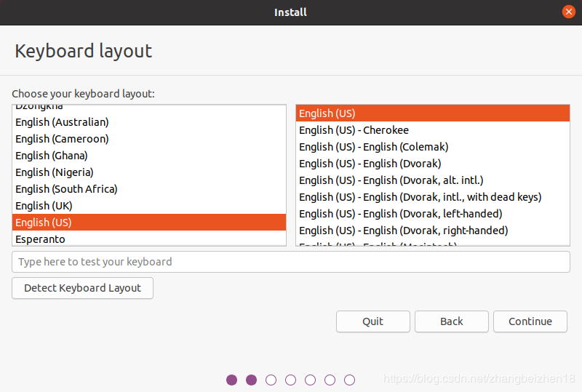582x392 pixels.
Task: Select English (Dvorak) variant
Action: click(x=370, y=164)
